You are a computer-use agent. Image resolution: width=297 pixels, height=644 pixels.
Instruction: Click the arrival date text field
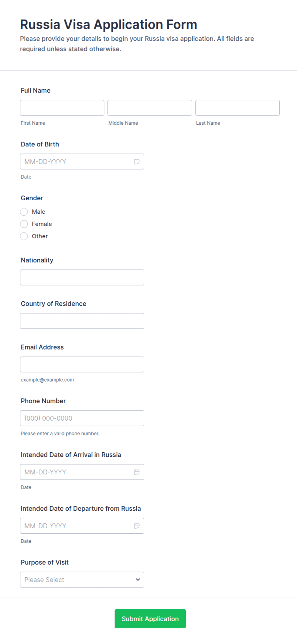[77, 472]
